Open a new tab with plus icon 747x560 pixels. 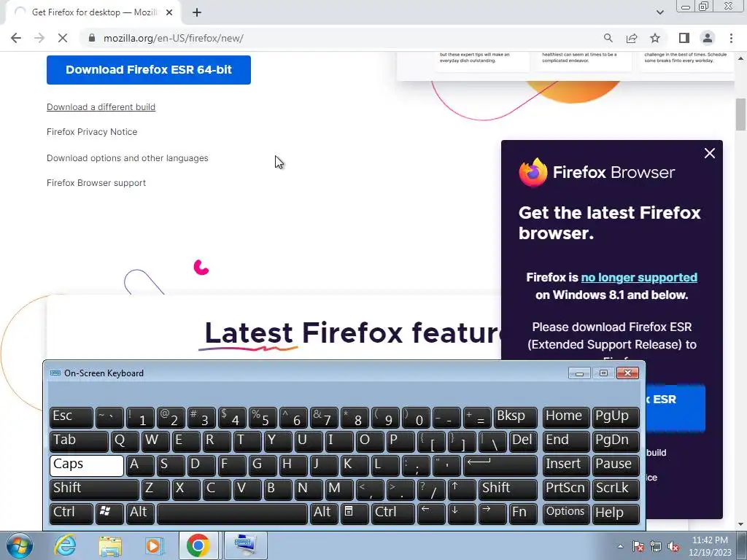click(197, 13)
